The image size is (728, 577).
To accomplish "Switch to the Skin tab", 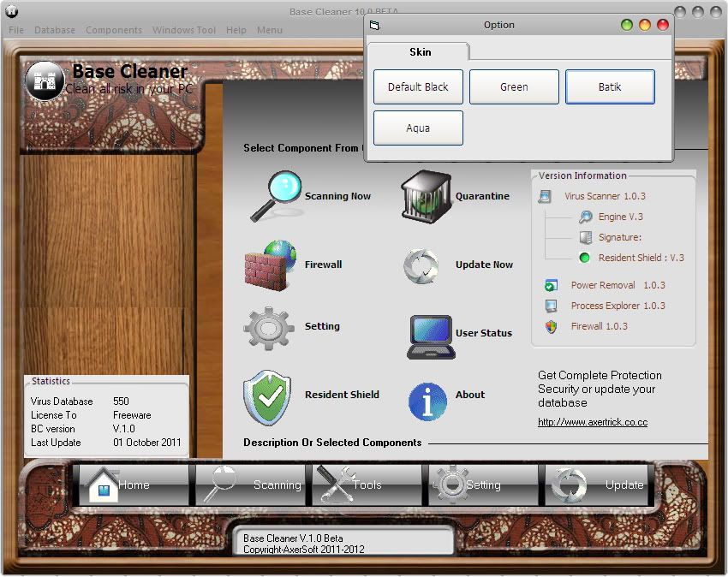I will [x=420, y=52].
